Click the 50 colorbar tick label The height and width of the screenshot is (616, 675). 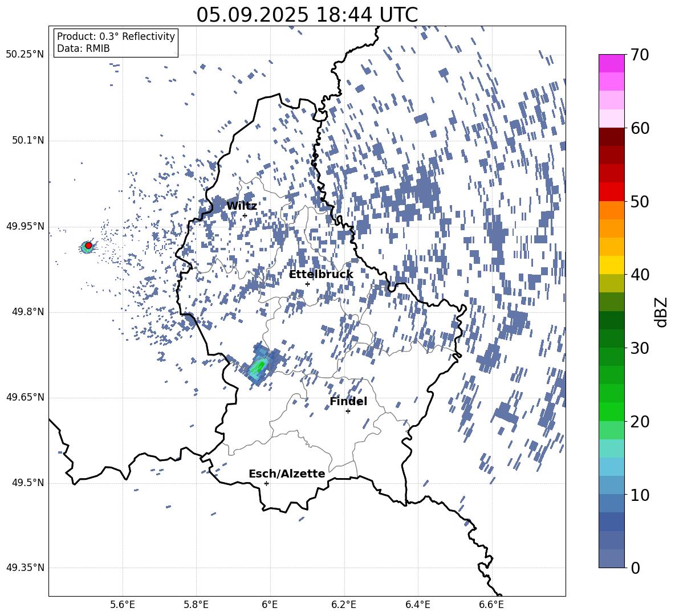640,202
